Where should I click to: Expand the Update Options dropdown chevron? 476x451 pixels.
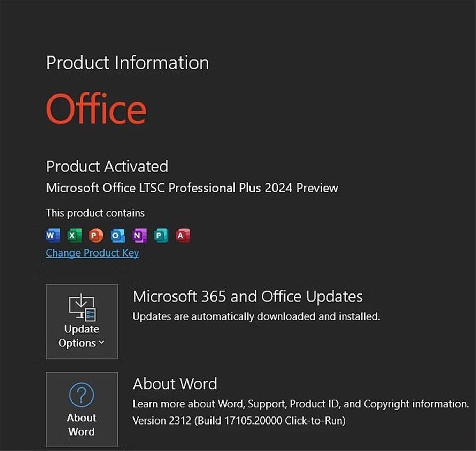point(101,343)
